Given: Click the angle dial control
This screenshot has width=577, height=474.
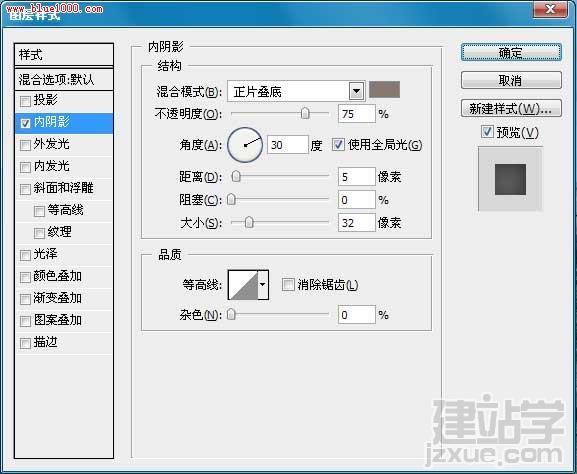Looking at the screenshot, I should click(x=245, y=145).
